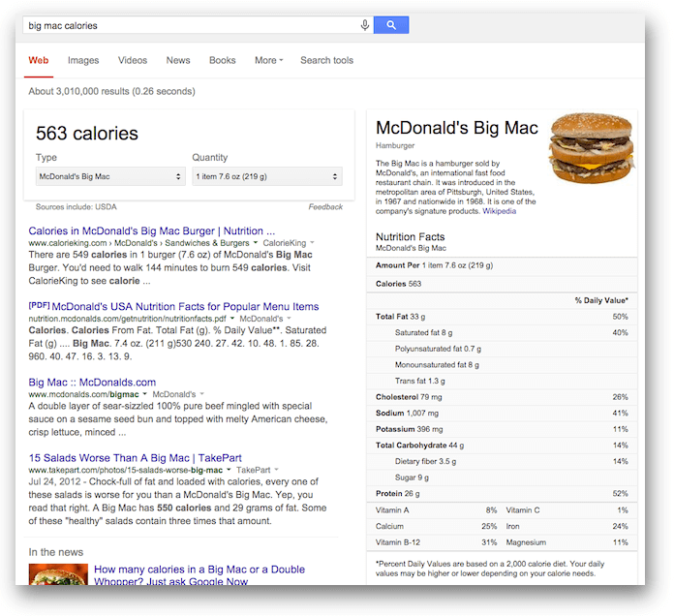The width and height of the screenshot is (674, 616).
Task: Click the 'Cholesterol 79 mg' row
Action: click(x=502, y=397)
